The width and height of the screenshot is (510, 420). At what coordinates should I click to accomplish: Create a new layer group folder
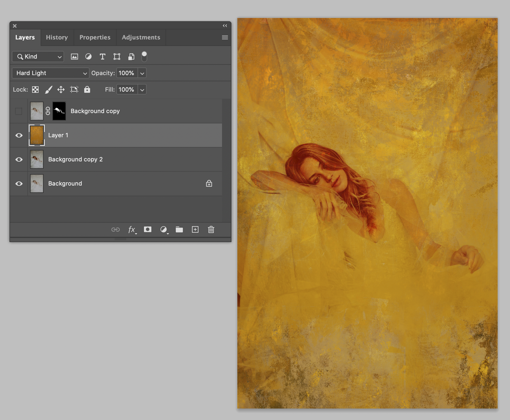pos(179,229)
